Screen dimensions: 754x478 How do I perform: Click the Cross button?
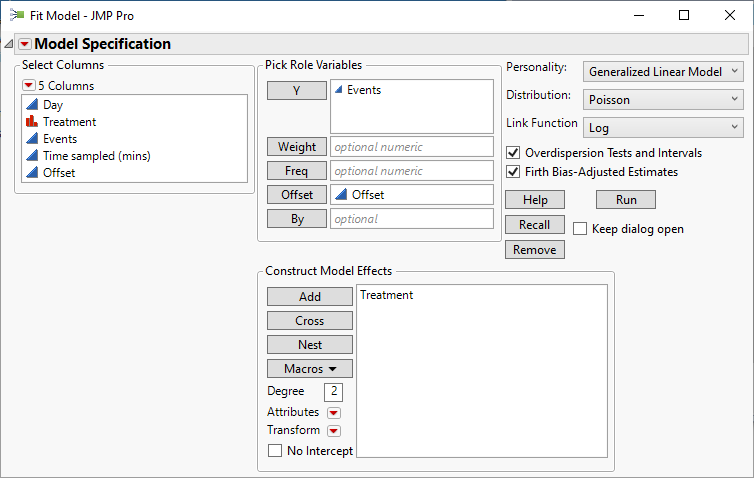tap(310, 321)
